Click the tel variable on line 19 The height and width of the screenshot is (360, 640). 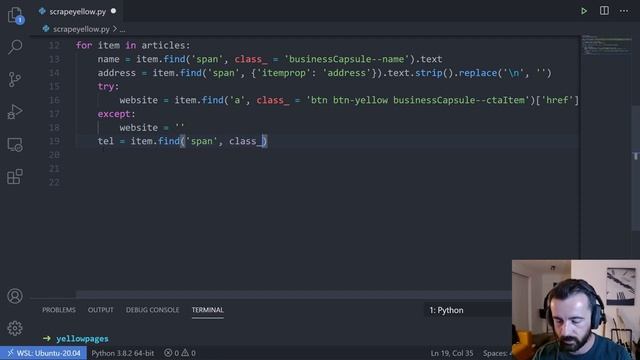pos(105,141)
